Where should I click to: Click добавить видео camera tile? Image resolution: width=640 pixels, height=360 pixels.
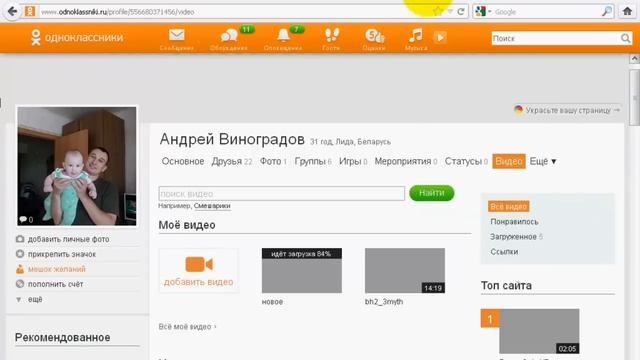click(x=199, y=271)
